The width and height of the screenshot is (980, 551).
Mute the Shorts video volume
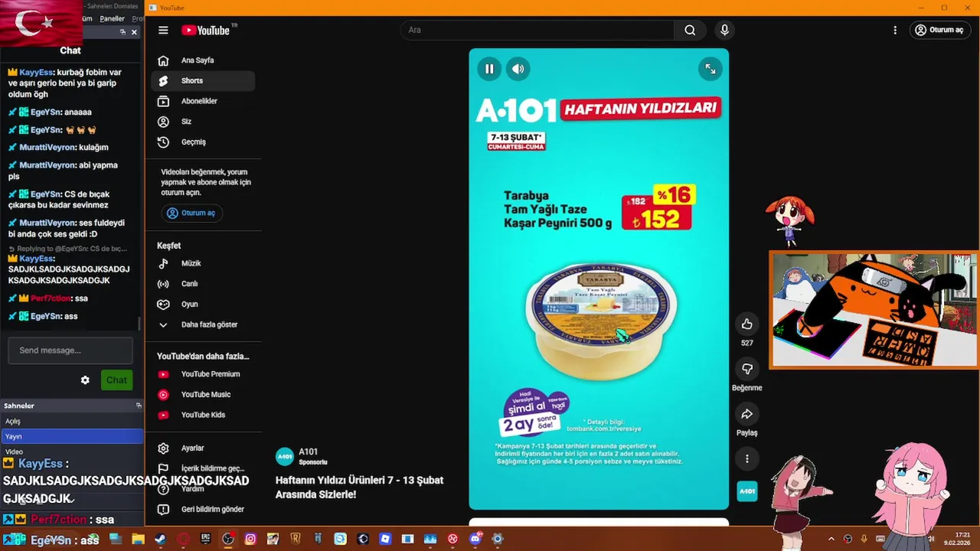click(518, 69)
